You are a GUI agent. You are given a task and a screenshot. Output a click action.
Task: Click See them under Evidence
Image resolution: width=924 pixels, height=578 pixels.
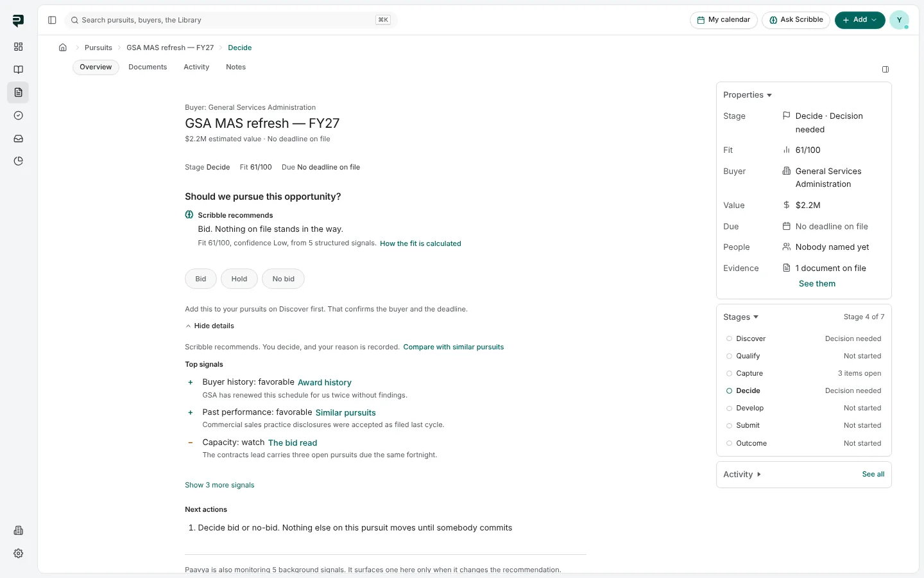817,284
